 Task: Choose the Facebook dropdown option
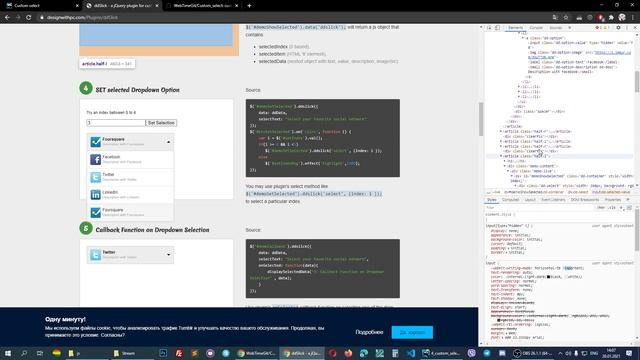pyautogui.click(x=130, y=160)
